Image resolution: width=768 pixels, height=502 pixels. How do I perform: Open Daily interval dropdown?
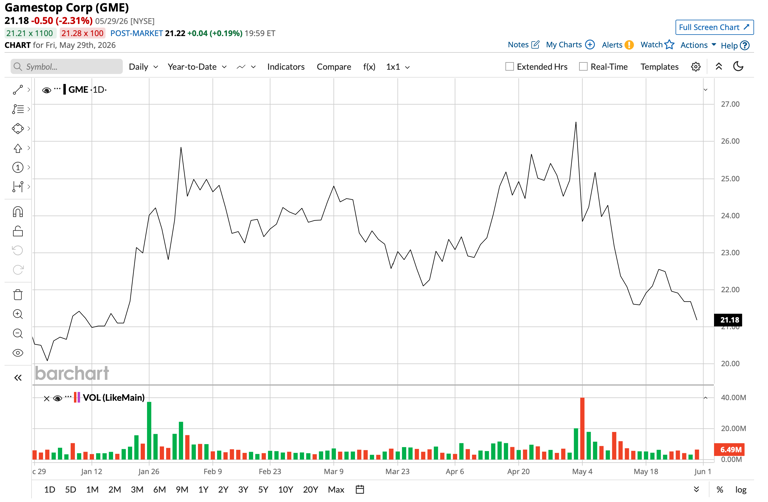click(143, 67)
